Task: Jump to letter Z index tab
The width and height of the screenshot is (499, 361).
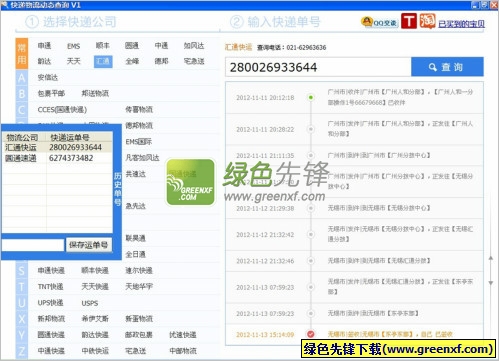Action: point(22,351)
